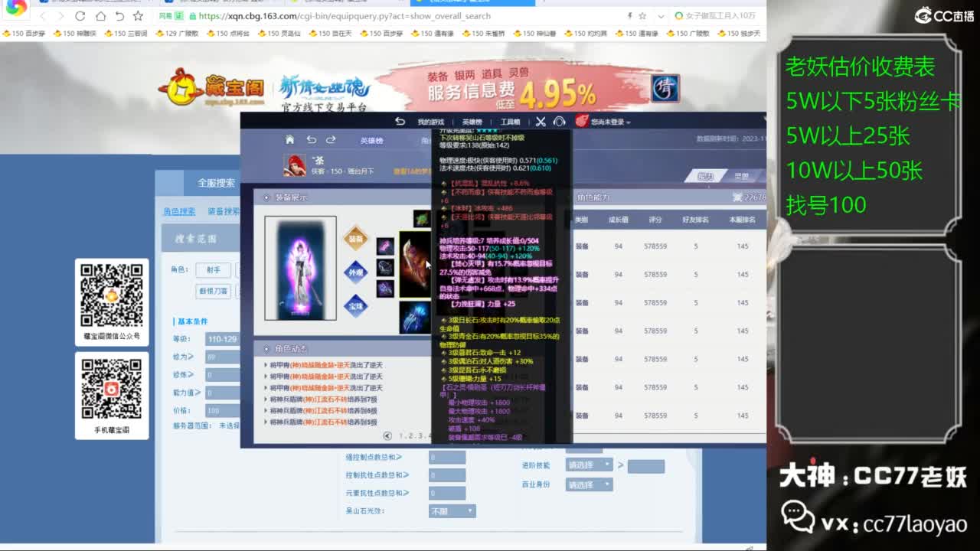Select the 断恨刀客 role option
Viewport: 980px width, 551px height.
[x=213, y=291]
